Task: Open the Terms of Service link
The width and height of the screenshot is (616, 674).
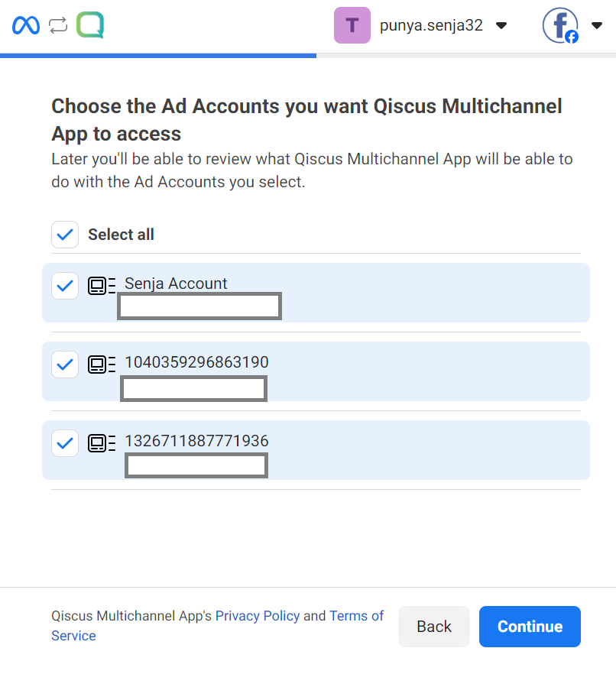Action: click(x=218, y=625)
